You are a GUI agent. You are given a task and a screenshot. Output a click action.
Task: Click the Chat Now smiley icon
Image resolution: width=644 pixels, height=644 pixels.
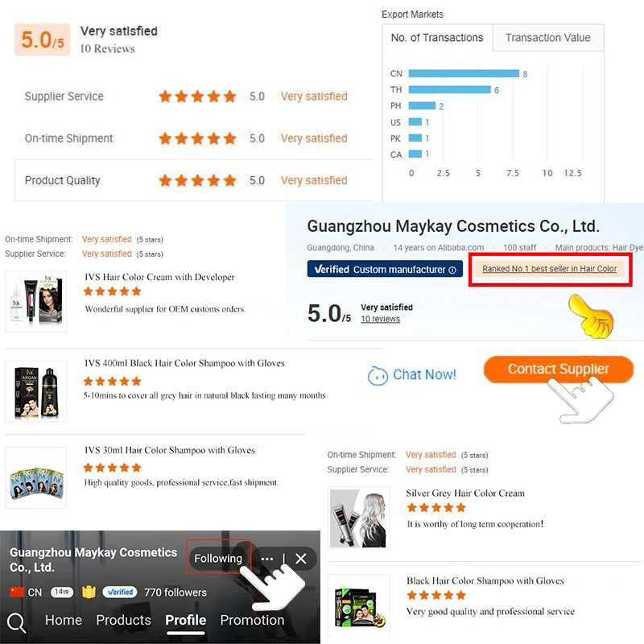click(378, 375)
